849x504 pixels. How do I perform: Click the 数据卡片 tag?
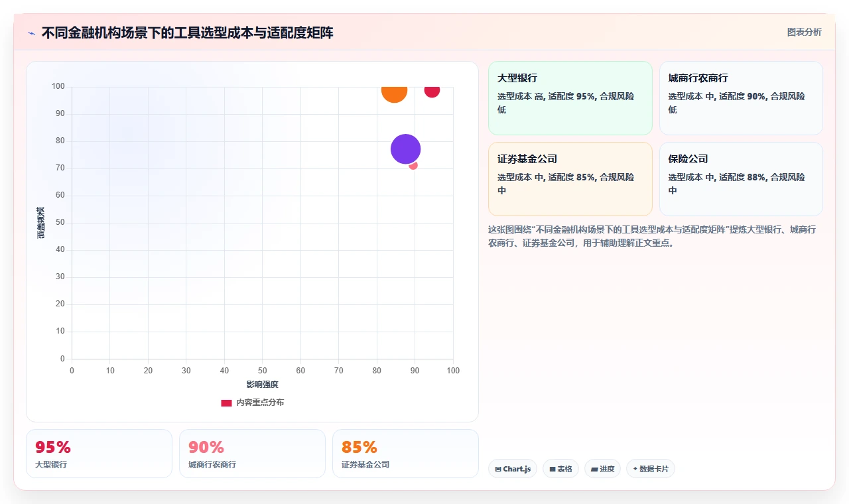[650, 469]
